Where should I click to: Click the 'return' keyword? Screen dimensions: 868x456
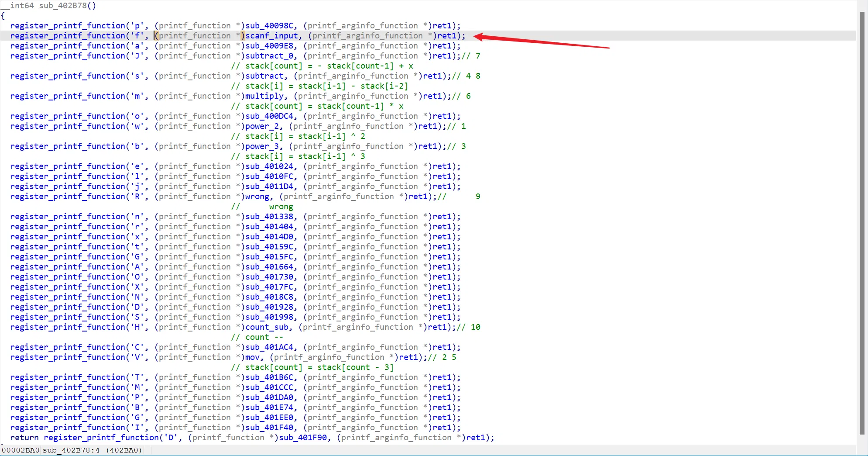24,438
